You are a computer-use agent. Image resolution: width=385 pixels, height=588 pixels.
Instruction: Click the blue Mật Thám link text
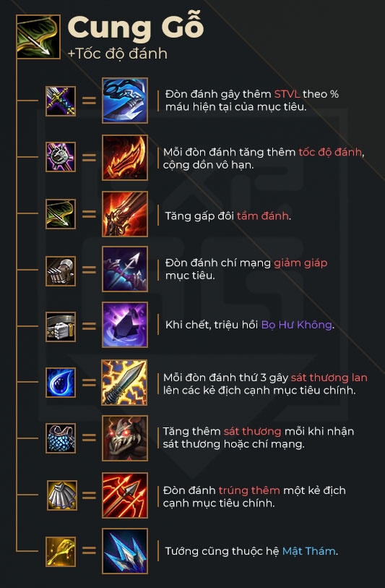pyautogui.click(x=308, y=551)
